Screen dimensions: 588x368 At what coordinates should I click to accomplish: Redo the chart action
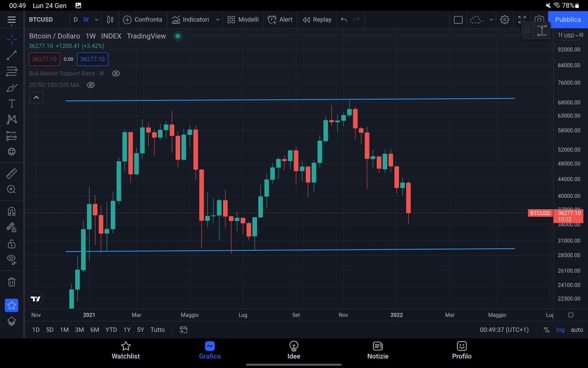pos(356,20)
